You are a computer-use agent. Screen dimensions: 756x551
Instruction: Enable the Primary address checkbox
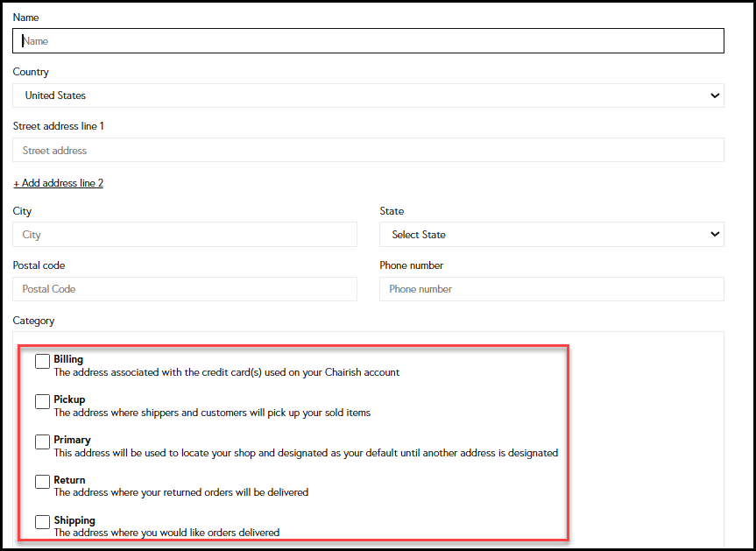(42, 442)
